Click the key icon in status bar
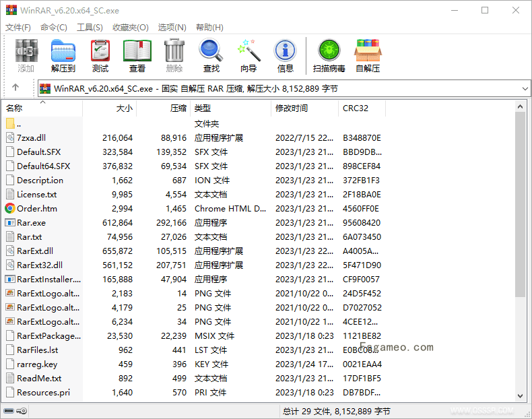The width and height of the screenshot is (532, 419). [22, 411]
